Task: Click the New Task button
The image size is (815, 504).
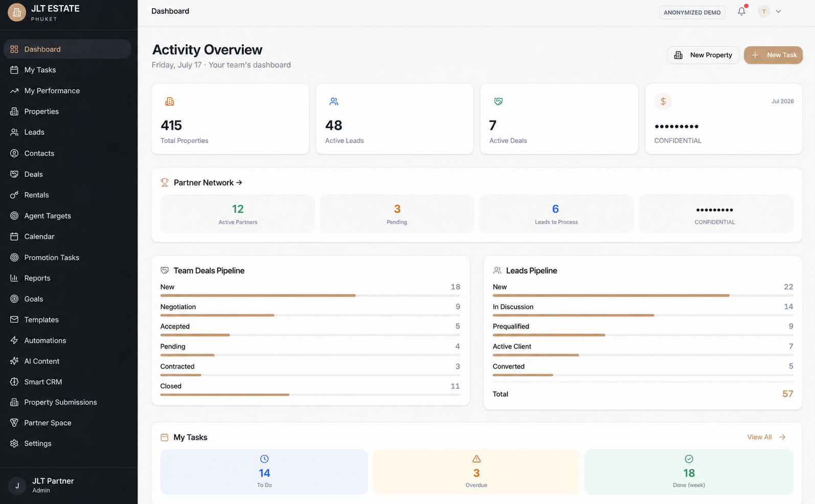Action: pyautogui.click(x=773, y=55)
